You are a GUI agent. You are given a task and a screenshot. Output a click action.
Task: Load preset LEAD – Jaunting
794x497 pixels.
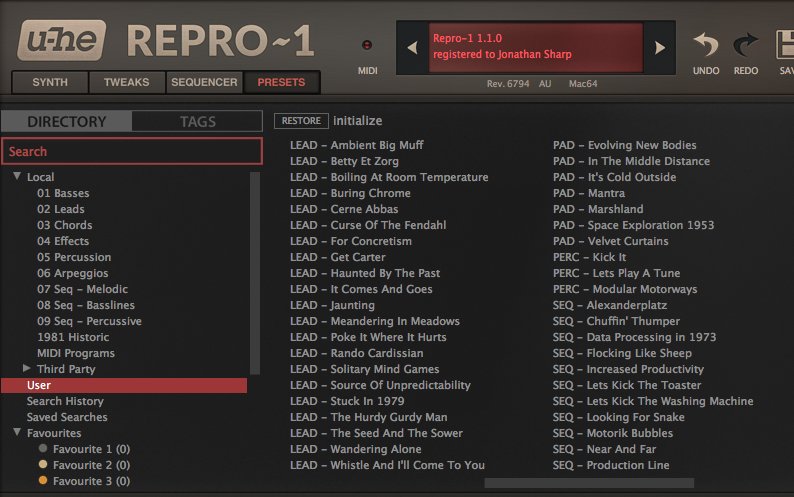(x=332, y=305)
